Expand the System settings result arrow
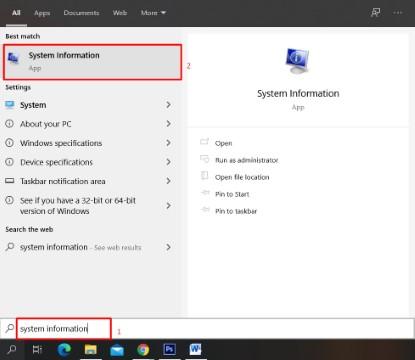The image size is (415, 360). pyautogui.click(x=168, y=105)
